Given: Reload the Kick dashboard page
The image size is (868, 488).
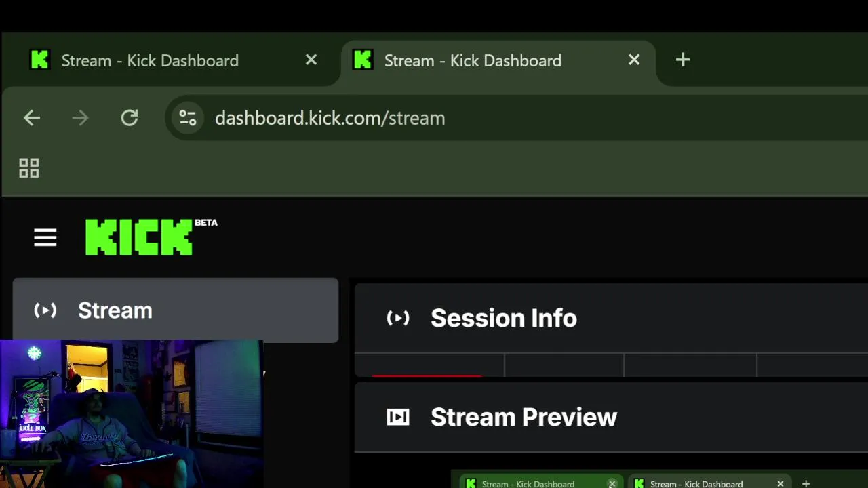Looking at the screenshot, I should tap(130, 118).
